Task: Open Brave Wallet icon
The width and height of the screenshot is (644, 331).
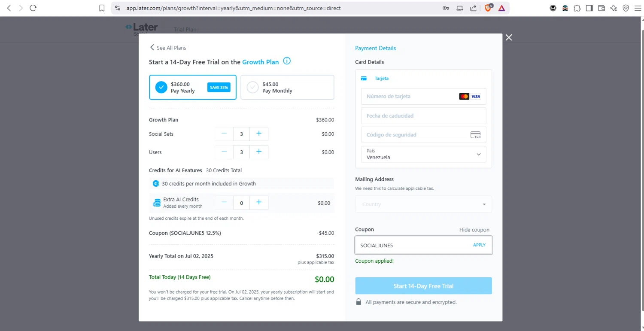Action: tap(601, 8)
